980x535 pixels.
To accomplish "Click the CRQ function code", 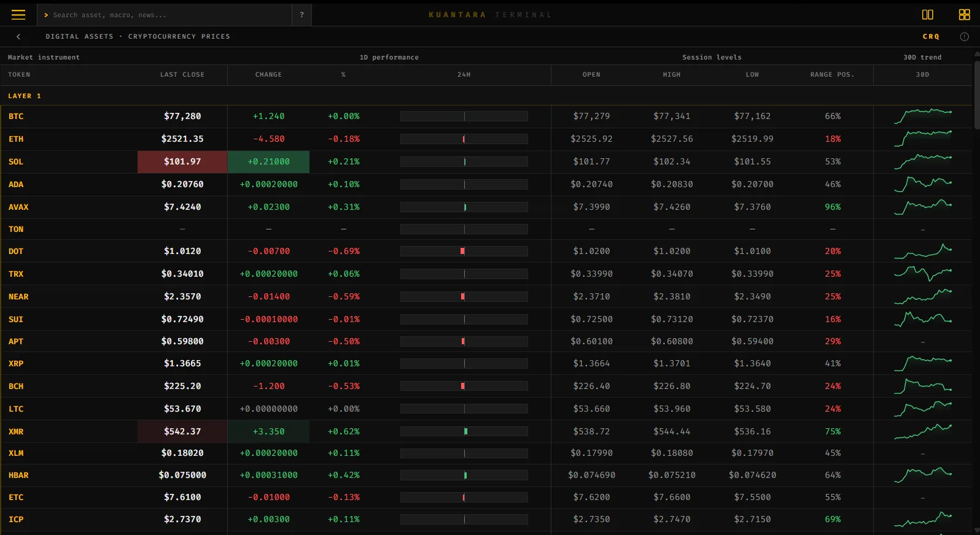I will (x=931, y=37).
